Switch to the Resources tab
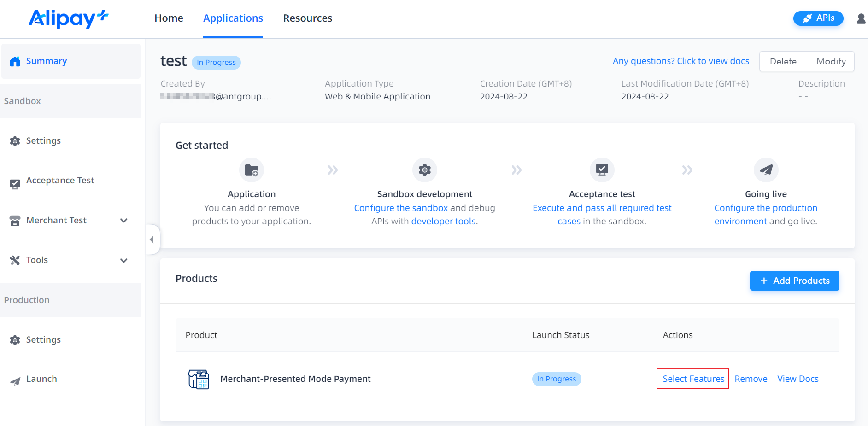Viewport: 868px width, 427px height. click(x=307, y=18)
